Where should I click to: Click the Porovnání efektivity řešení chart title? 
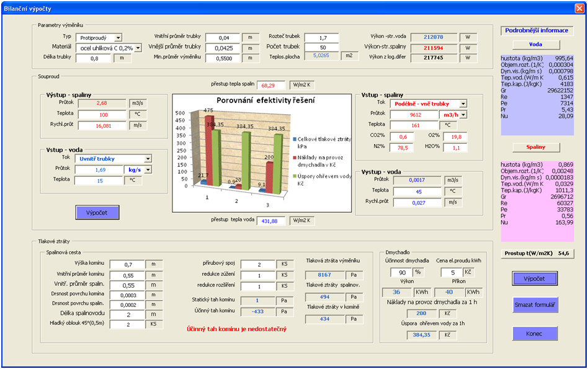pyautogui.click(x=266, y=100)
